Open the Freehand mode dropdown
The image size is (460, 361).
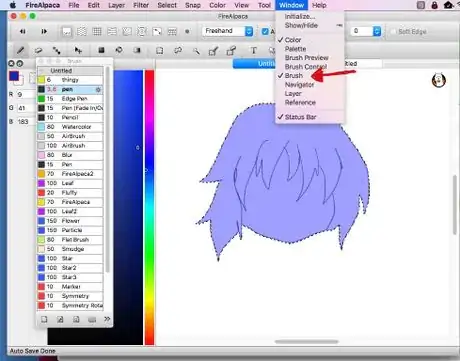coord(228,31)
